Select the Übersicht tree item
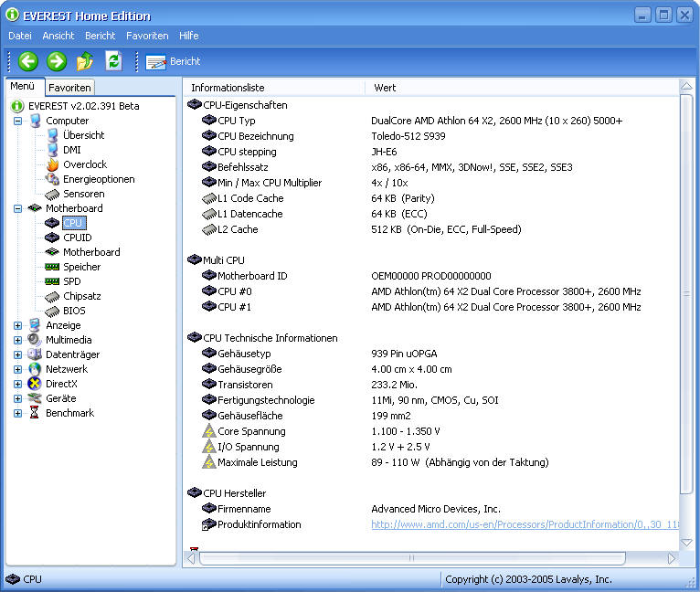This screenshot has width=700, height=592. (83, 135)
